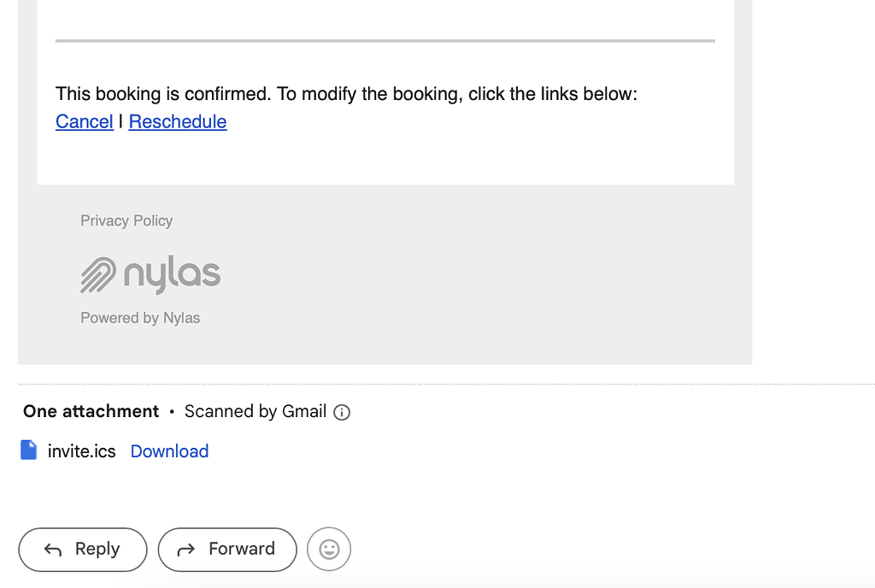Click the One attachment label
875x588 pixels.
(x=91, y=411)
